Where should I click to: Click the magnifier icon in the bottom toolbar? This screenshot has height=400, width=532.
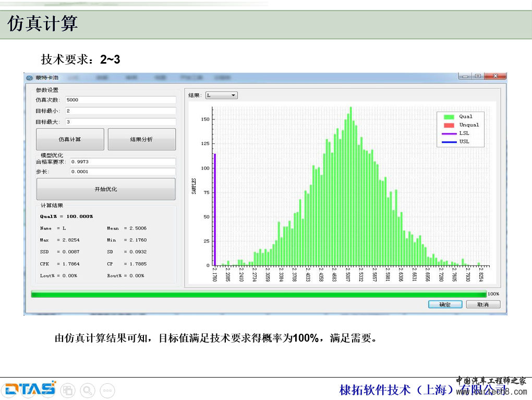[88, 391]
